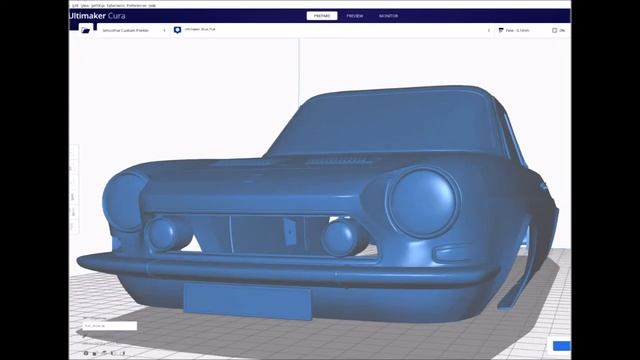Click the Open File folder icon

85,30
